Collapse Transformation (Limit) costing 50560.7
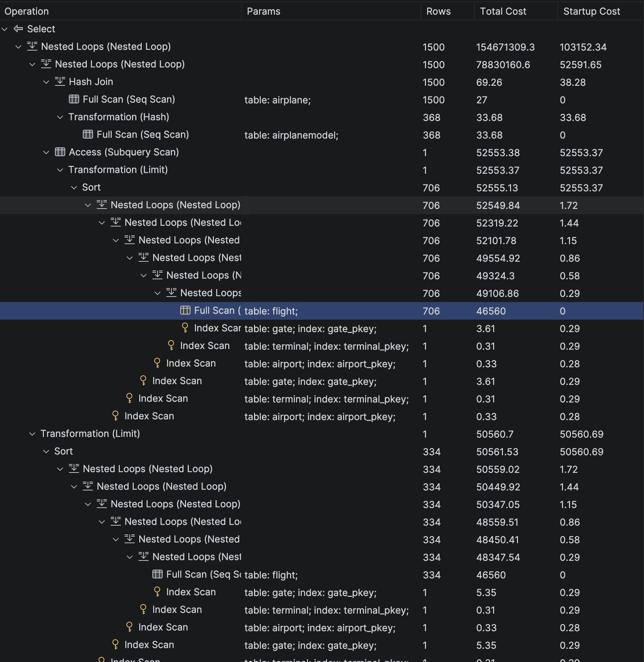The image size is (644, 662). pyautogui.click(x=32, y=434)
